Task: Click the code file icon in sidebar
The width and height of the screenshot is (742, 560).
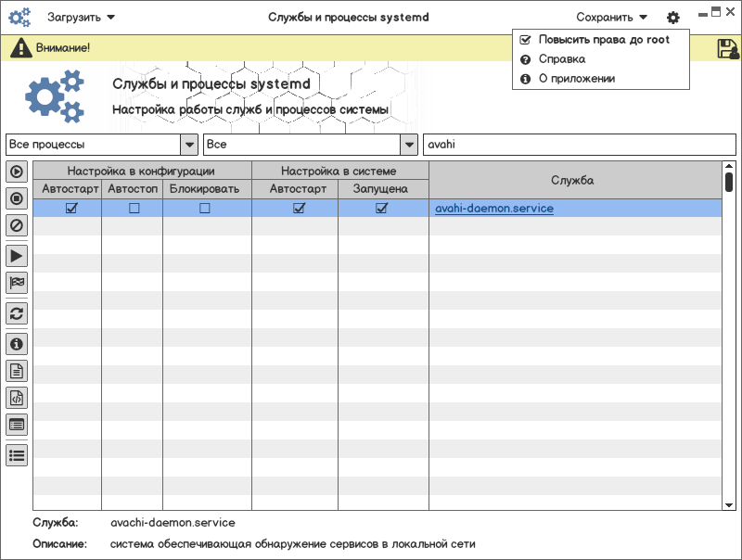Action: coord(17,398)
